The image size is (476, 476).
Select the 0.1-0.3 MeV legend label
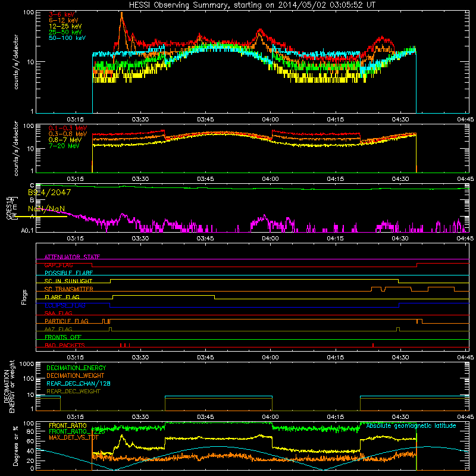click(68, 128)
